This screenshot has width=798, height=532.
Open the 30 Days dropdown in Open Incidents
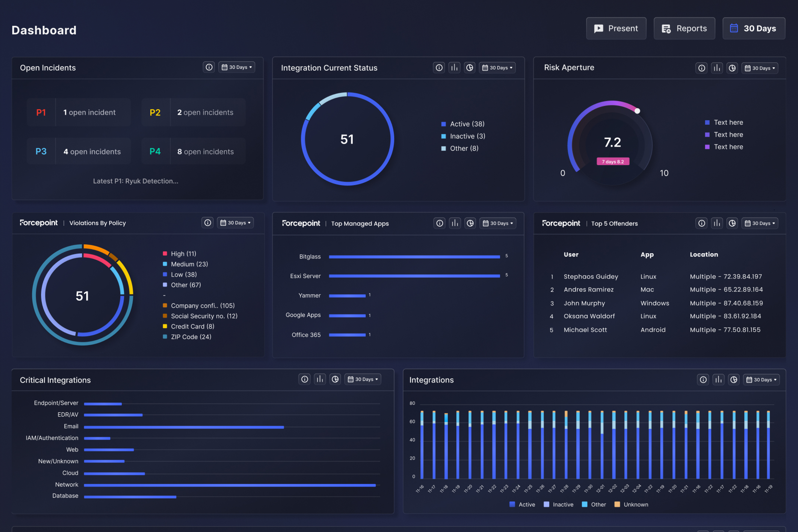[x=236, y=67]
